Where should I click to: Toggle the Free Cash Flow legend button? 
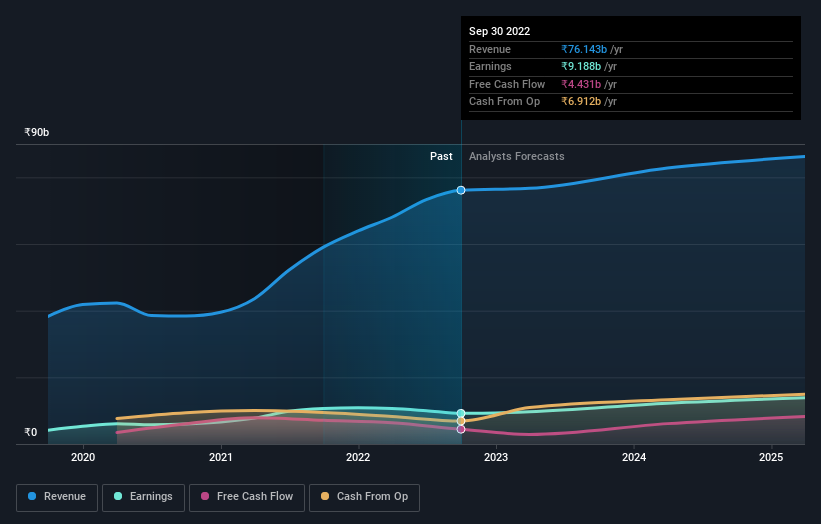(x=247, y=497)
